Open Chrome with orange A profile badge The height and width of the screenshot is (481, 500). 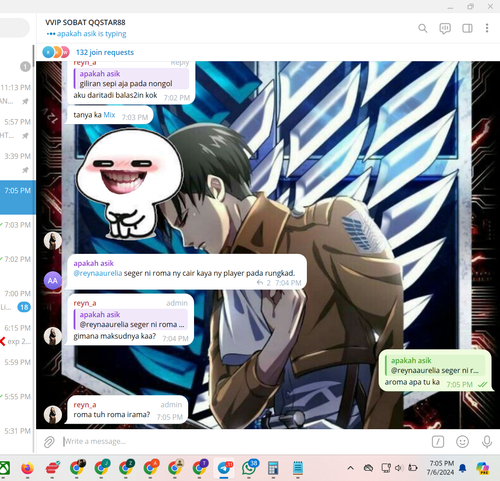click(x=151, y=468)
